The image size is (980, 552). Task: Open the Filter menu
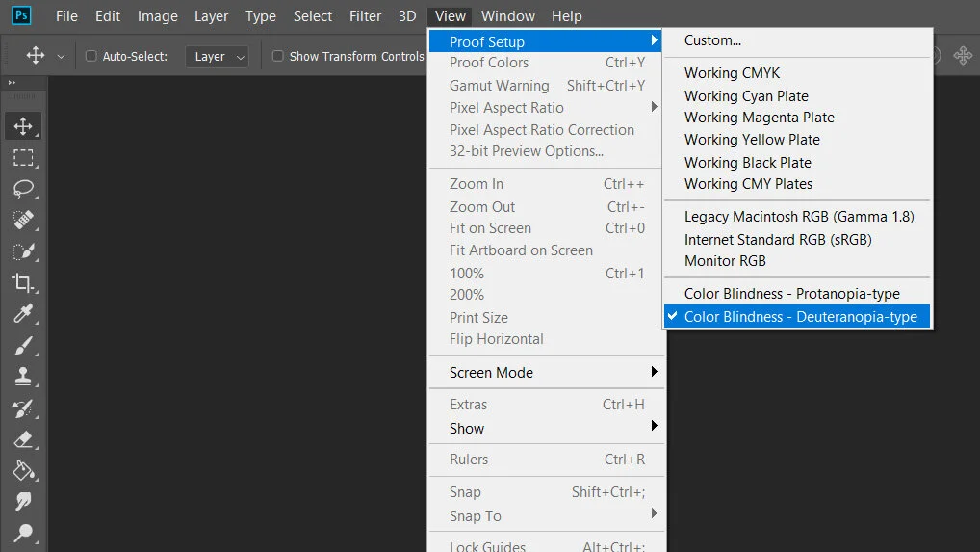365,16
